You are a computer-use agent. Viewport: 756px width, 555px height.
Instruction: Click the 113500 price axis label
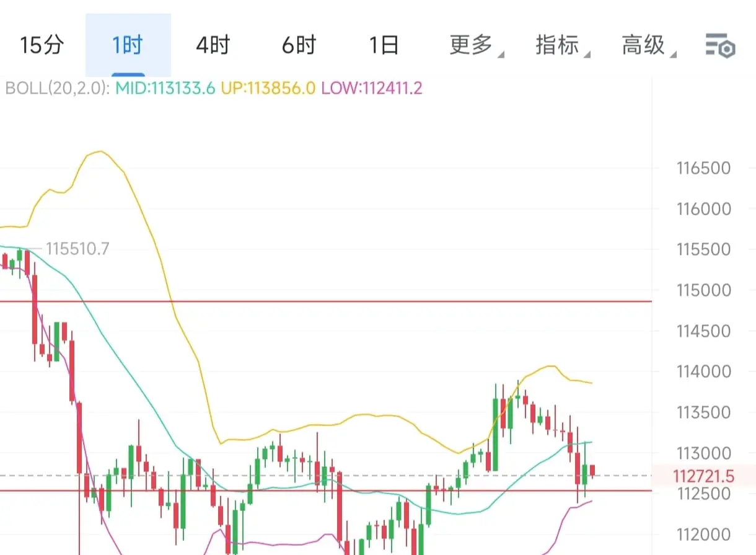pyautogui.click(x=703, y=412)
